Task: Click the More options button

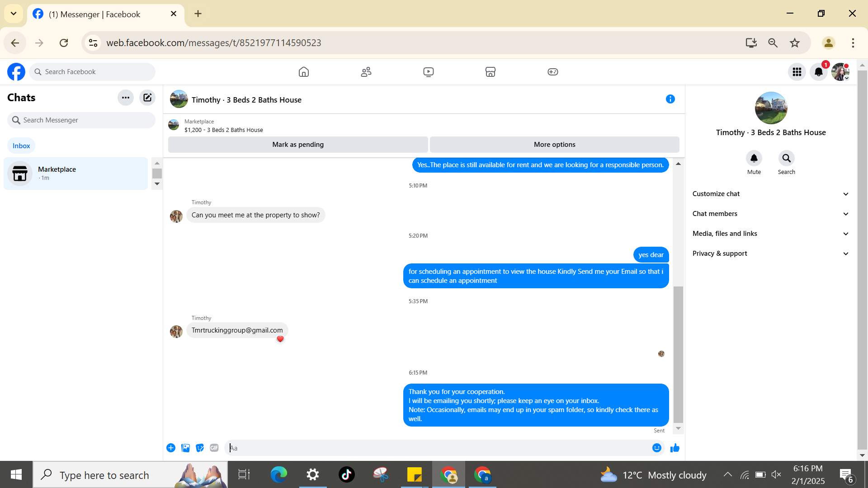Action: pyautogui.click(x=554, y=145)
